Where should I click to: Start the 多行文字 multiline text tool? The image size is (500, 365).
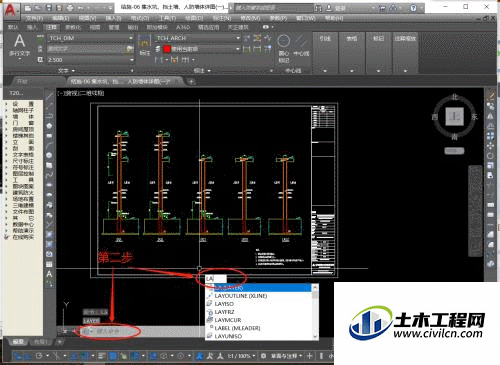(x=19, y=46)
